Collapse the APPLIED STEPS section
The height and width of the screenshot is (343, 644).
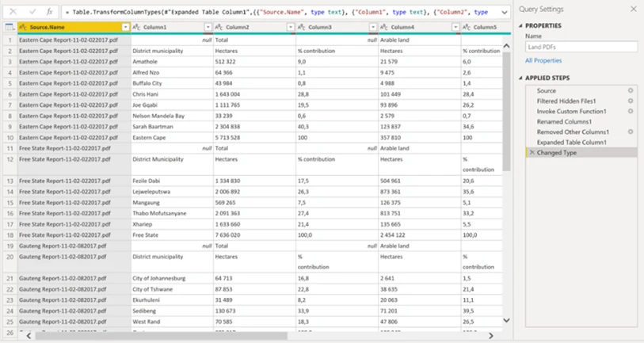(x=520, y=78)
